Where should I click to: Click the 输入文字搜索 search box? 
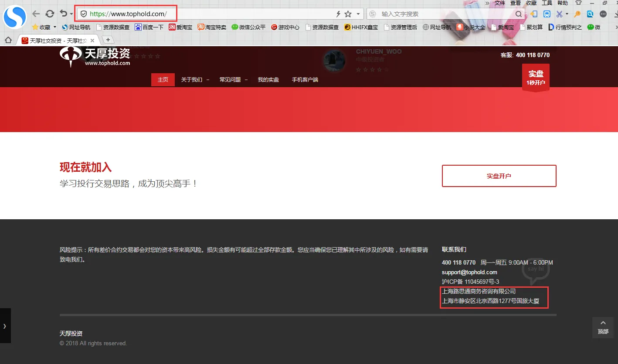click(445, 14)
